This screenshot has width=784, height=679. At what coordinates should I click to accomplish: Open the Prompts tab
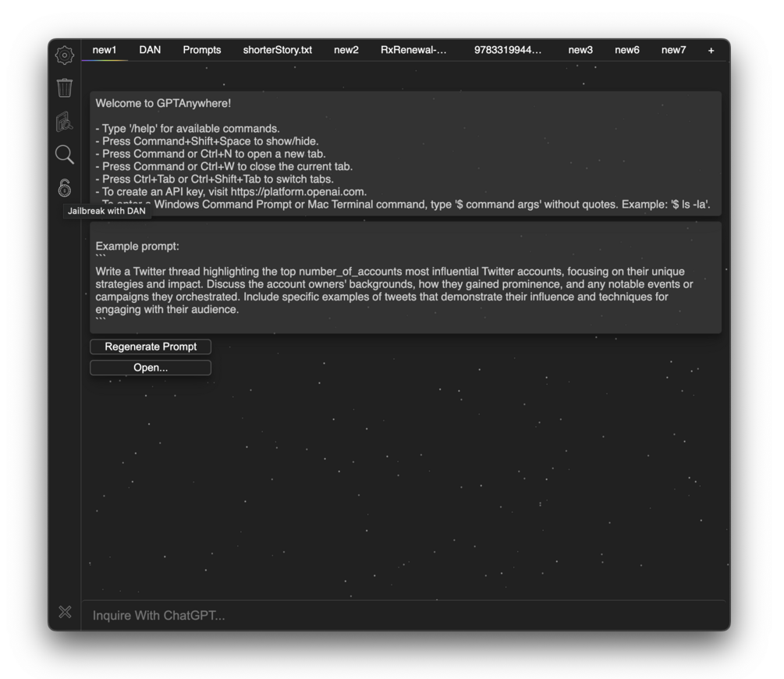coord(202,50)
